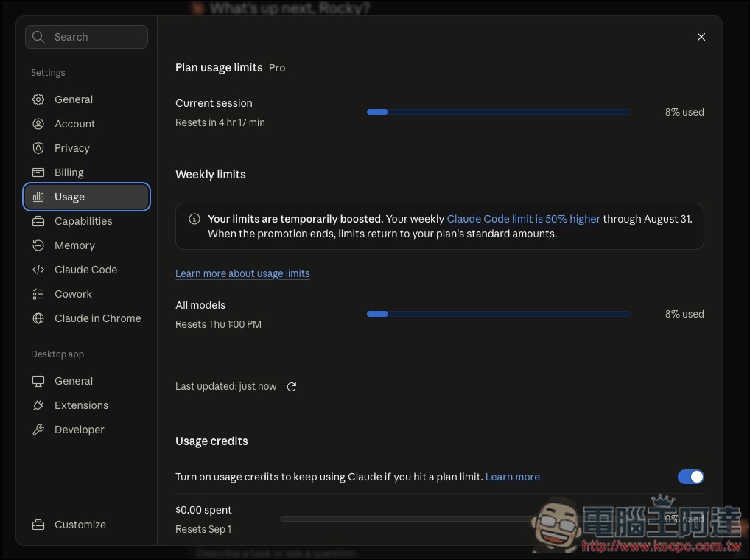Image resolution: width=750 pixels, height=560 pixels.
Task: Focus the Search settings field
Action: (x=87, y=37)
